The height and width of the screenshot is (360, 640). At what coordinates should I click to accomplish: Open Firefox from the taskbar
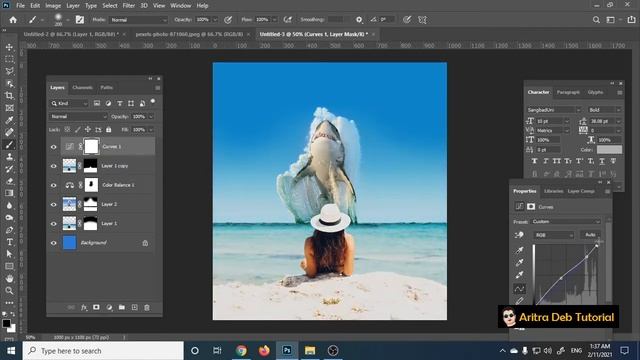[x=264, y=351]
